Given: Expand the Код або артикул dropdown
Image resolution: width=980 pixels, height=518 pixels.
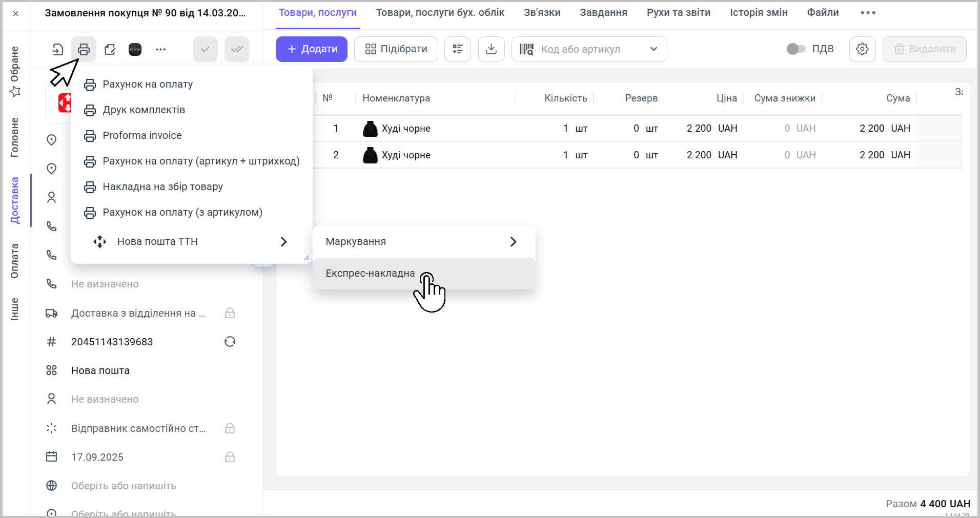Looking at the screenshot, I should 654,49.
